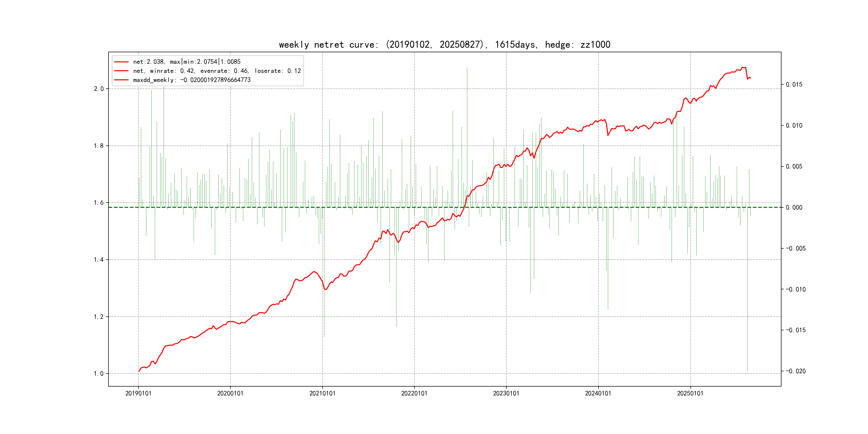The image size is (868, 434).
Task: Click the red line swatch beside maxdd_weekly
Action: [121, 80]
